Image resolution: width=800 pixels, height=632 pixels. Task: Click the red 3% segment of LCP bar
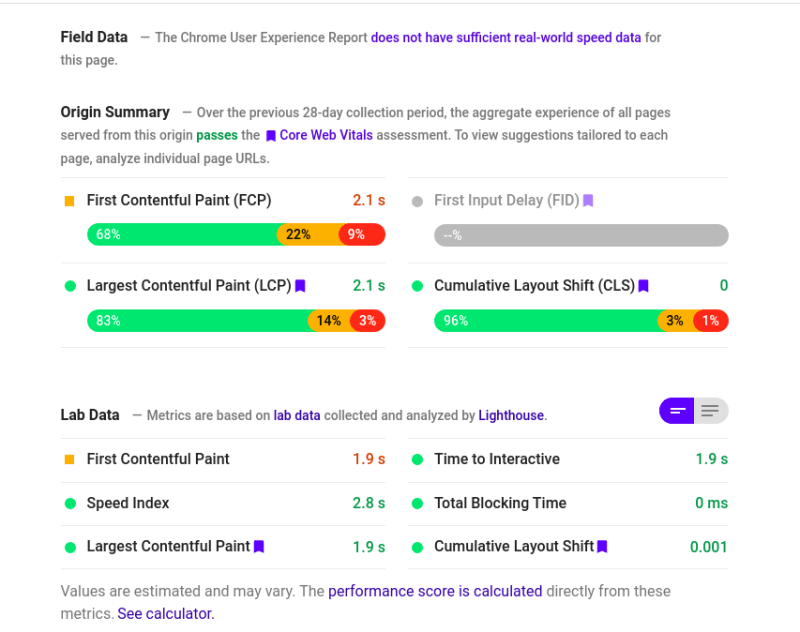tap(368, 321)
